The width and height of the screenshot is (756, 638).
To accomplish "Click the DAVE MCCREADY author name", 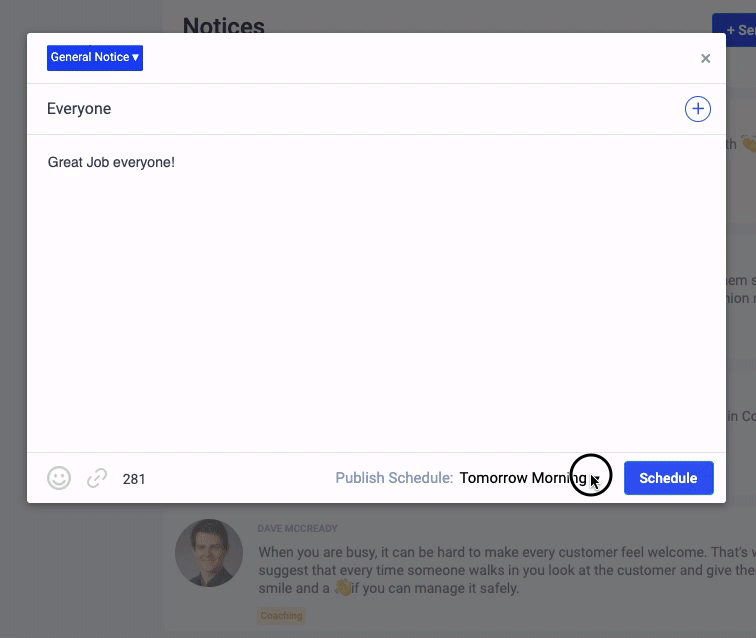I will pyautogui.click(x=297, y=528).
